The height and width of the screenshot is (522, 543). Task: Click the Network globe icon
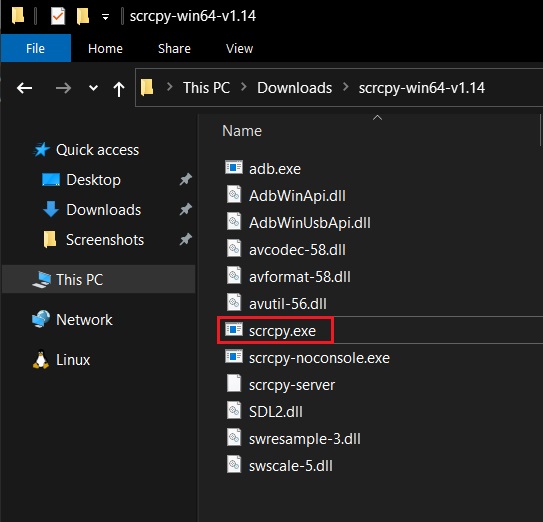click(x=41, y=319)
